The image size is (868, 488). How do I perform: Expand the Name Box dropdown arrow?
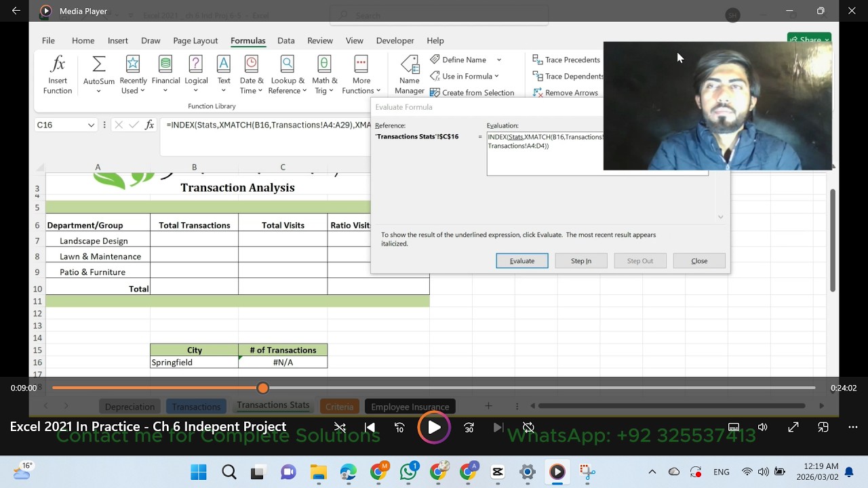pos(91,125)
